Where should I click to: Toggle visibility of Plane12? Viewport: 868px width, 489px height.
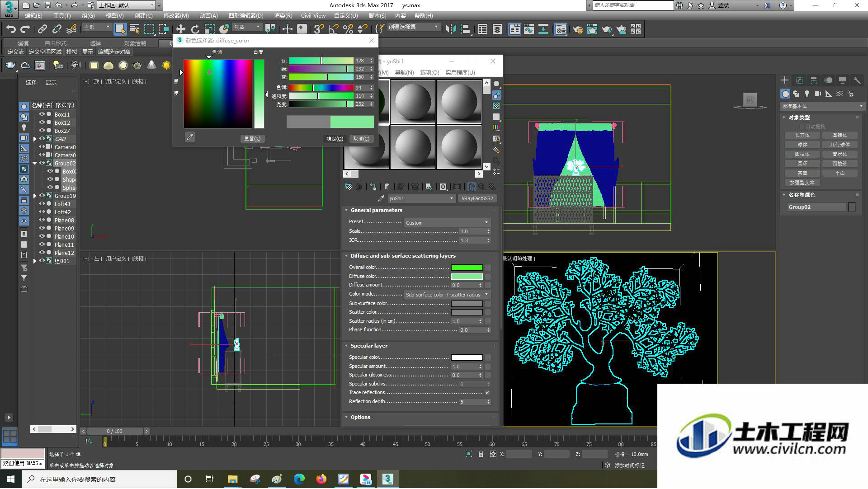(42, 253)
